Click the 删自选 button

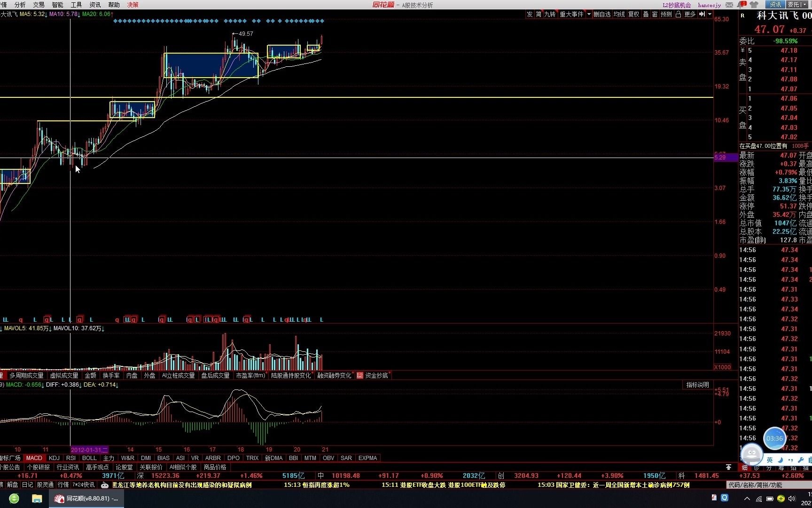pyautogui.click(x=602, y=15)
